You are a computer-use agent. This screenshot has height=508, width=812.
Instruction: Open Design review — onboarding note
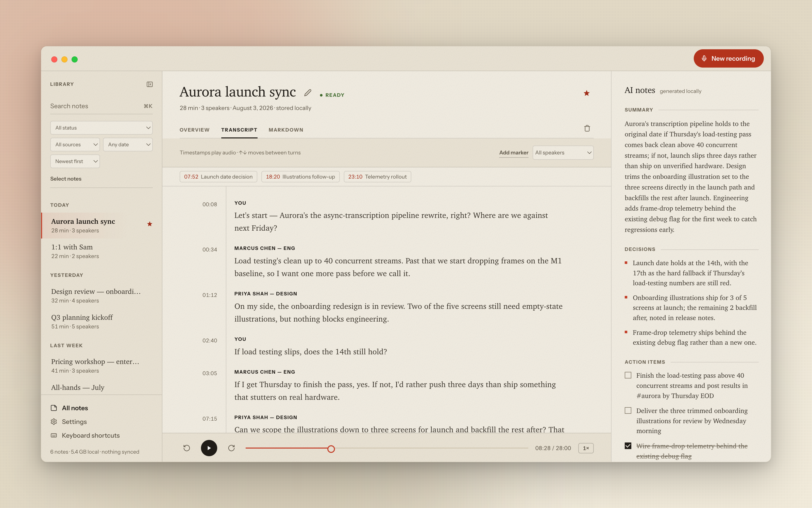pyautogui.click(x=101, y=296)
